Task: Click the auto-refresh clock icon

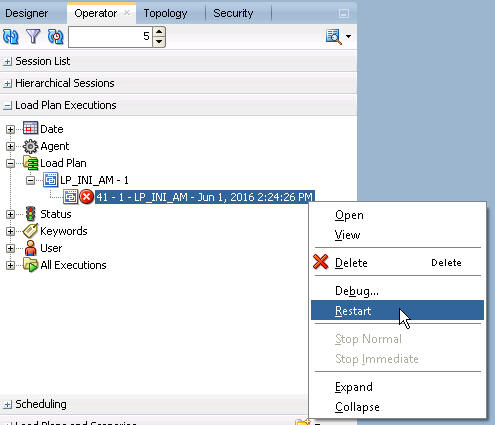Action: [55, 36]
